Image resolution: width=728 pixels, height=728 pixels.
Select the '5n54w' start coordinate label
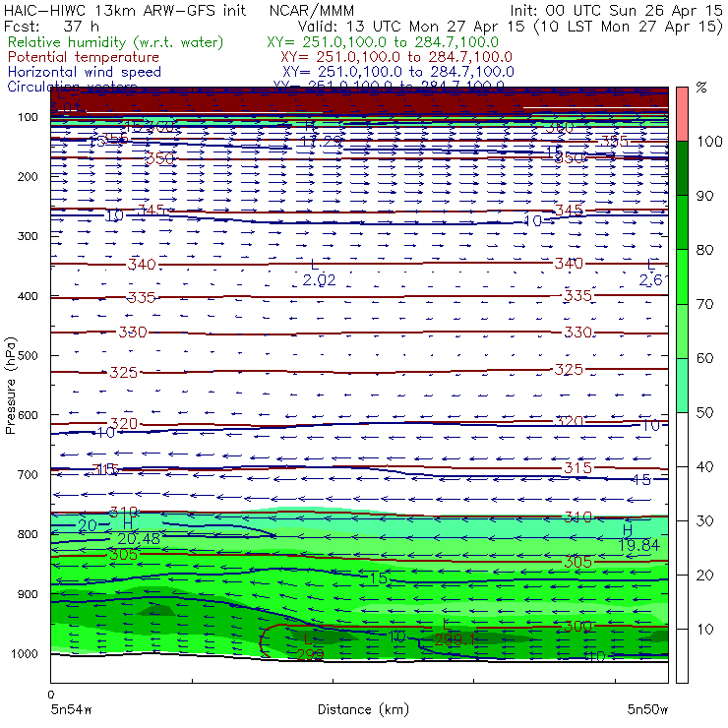point(71,709)
